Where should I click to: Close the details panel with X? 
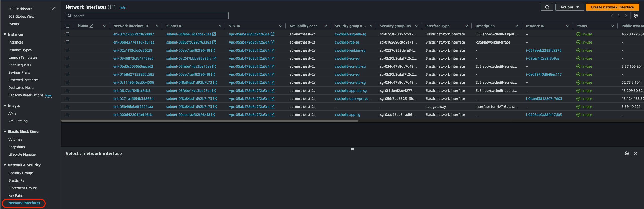point(635,153)
